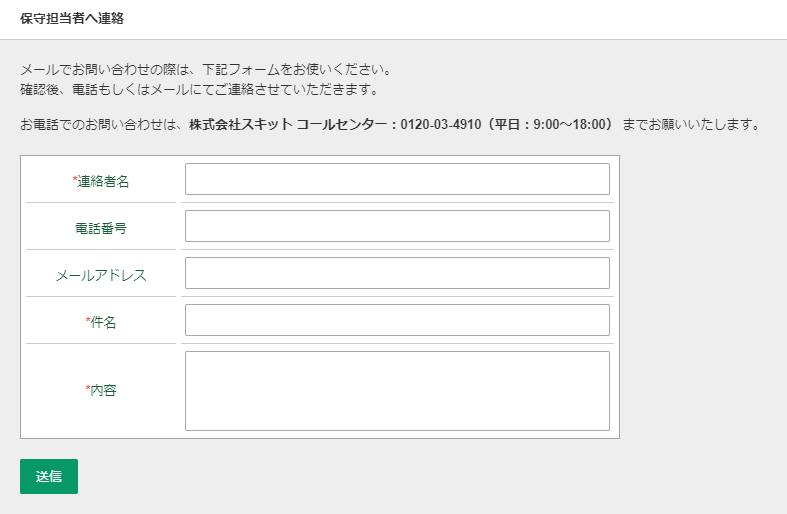Click the 内容 field label
The image size is (787, 514).
click(x=104, y=390)
